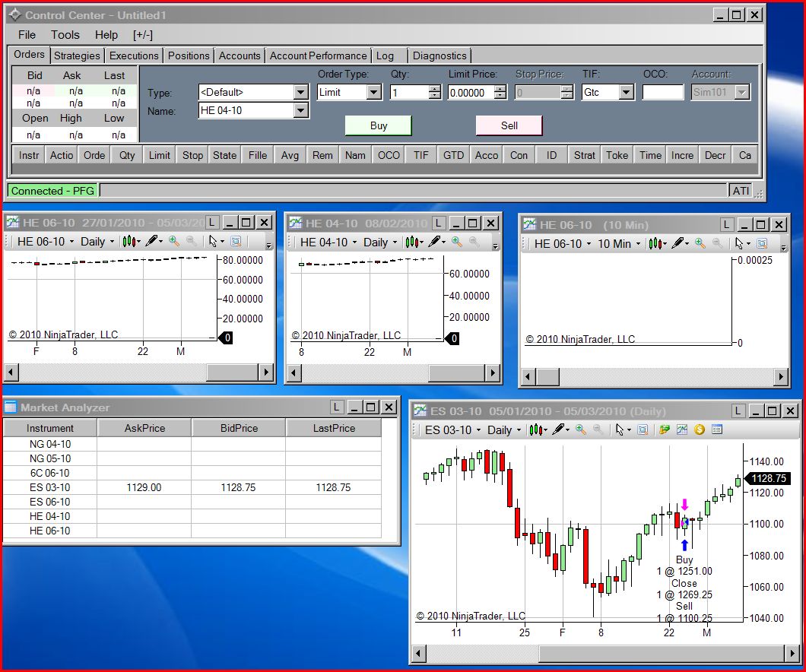The image size is (806, 672).
Task: Zoom in on HE 06-10 10 Min chart
Action: tap(700, 243)
